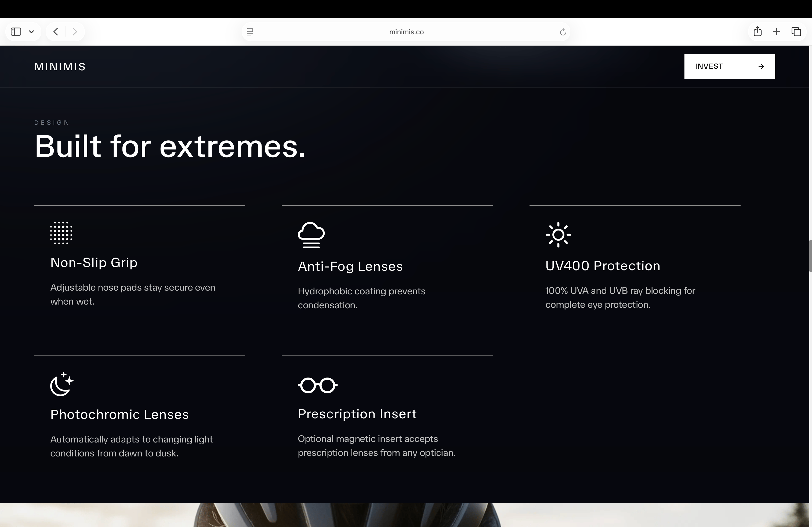Toggle the Safari sidebar button
Screen dimensions: 812x527
(x=16, y=32)
